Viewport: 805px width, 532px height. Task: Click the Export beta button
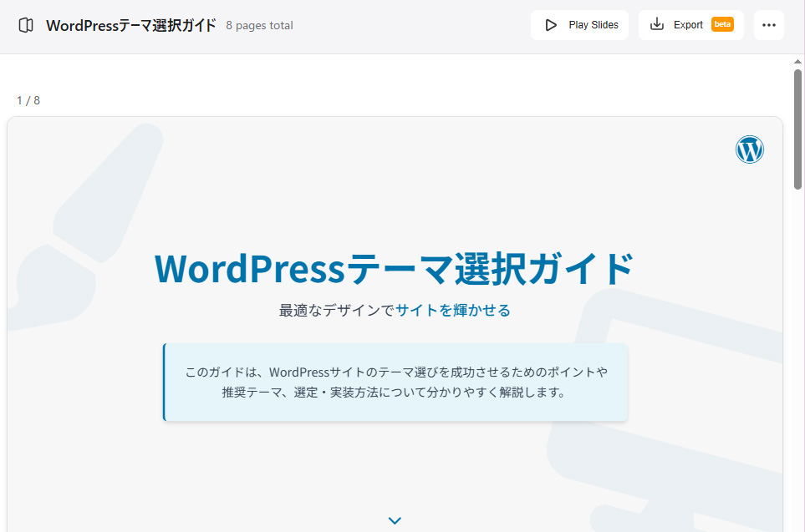click(x=691, y=24)
